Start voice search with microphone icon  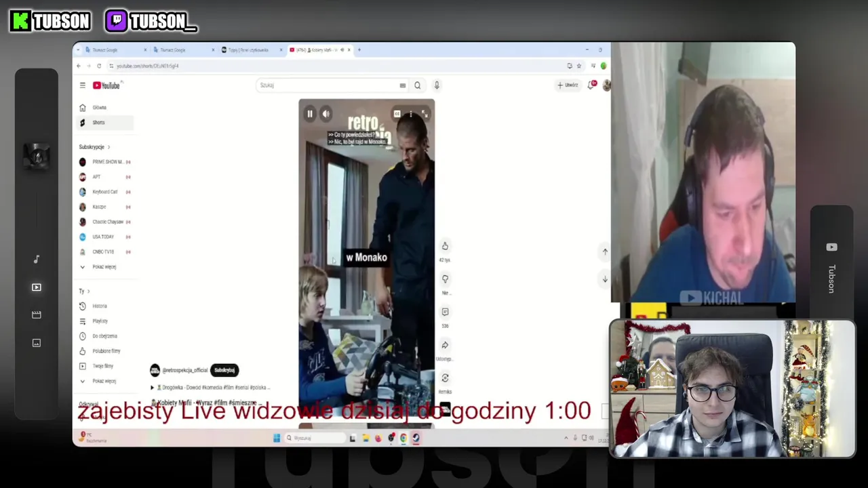tap(437, 85)
